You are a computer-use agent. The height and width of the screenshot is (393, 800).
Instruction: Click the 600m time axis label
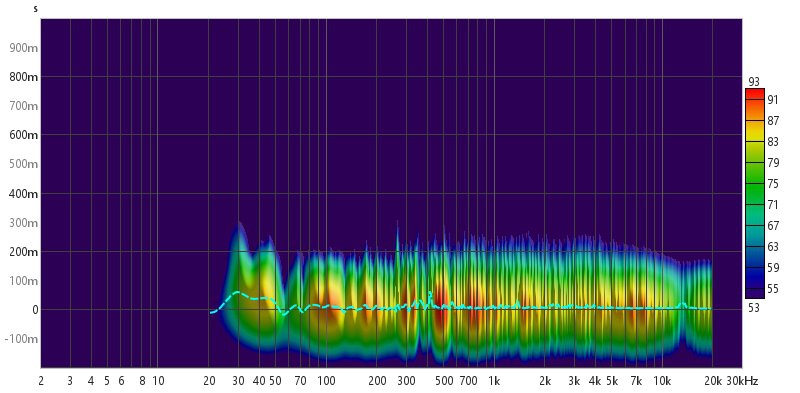click(x=24, y=135)
